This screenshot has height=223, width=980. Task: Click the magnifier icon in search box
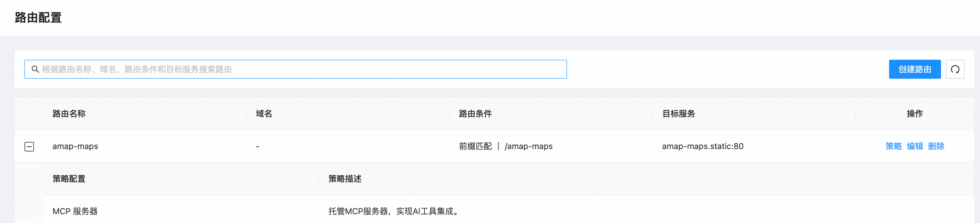(35, 70)
